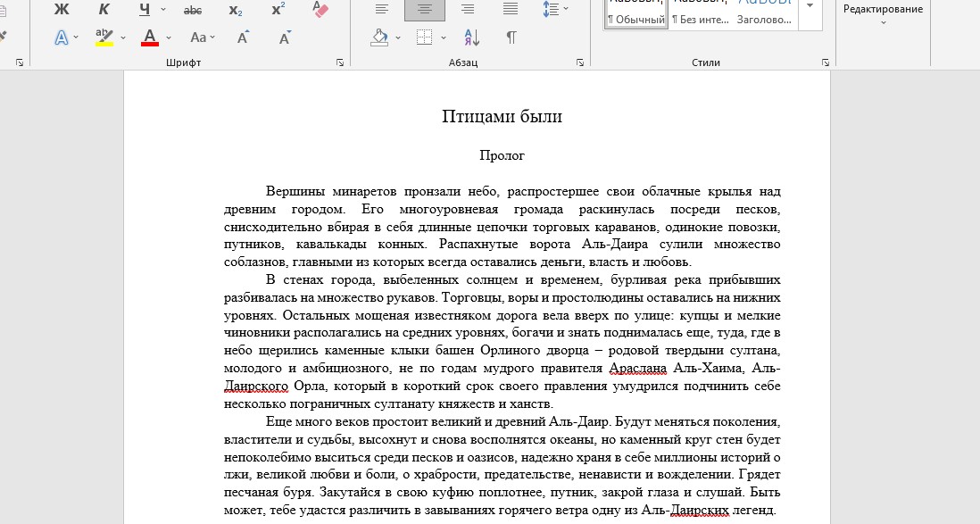Toggle show paragraph marks ¶
Viewport: 980px width, 524px height.
pyautogui.click(x=511, y=37)
